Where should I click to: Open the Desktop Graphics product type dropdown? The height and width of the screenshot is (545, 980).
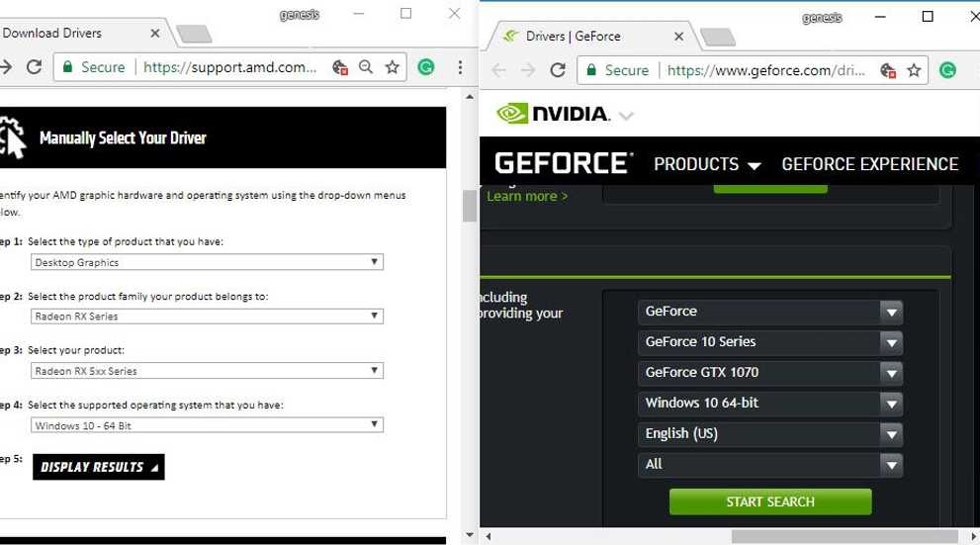(x=207, y=262)
